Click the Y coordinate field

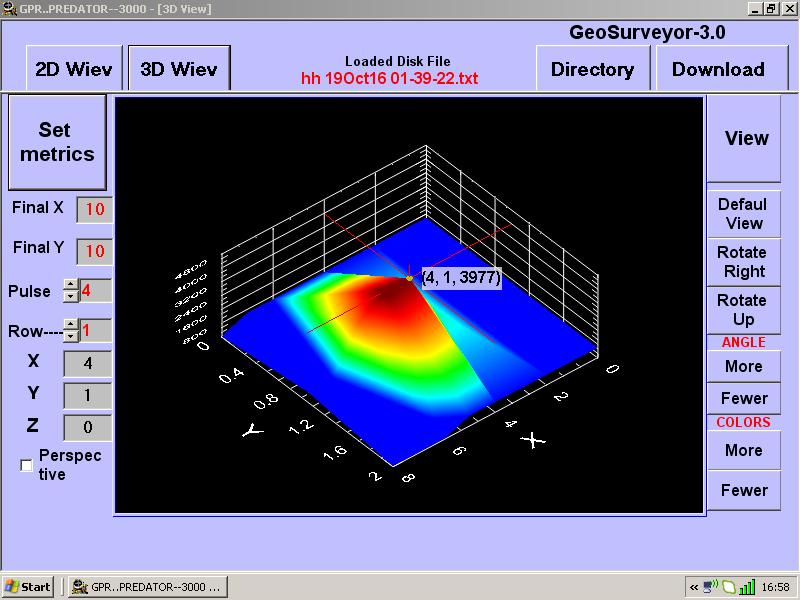point(88,395)
